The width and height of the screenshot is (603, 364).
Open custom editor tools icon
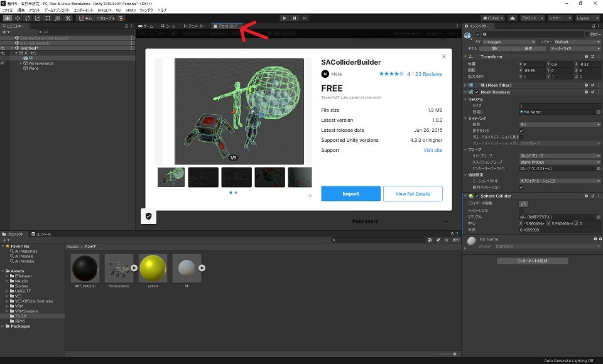68,18
